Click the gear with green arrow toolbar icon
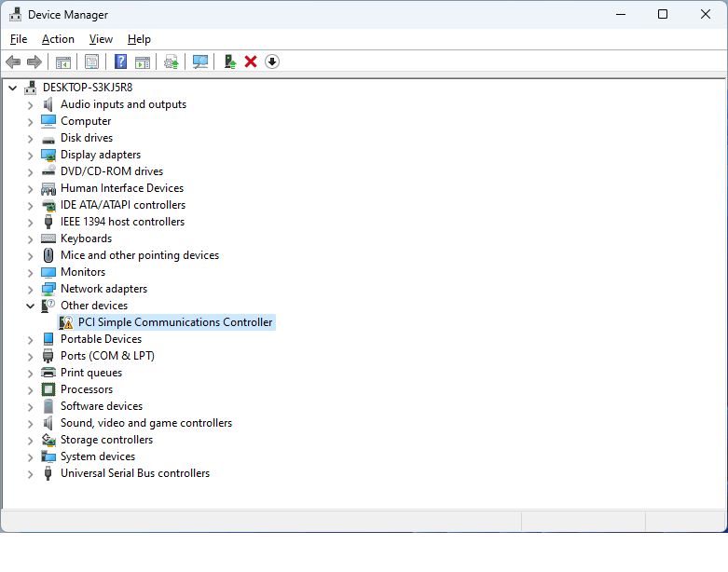Viewport: 728px width, 572px height. [x=172, y=61]
